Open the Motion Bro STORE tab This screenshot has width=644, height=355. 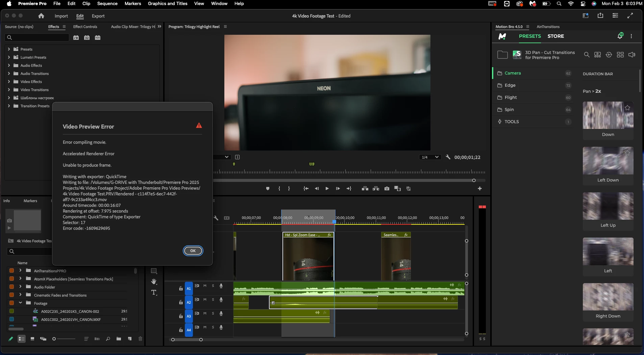click(x=556, y=36)
